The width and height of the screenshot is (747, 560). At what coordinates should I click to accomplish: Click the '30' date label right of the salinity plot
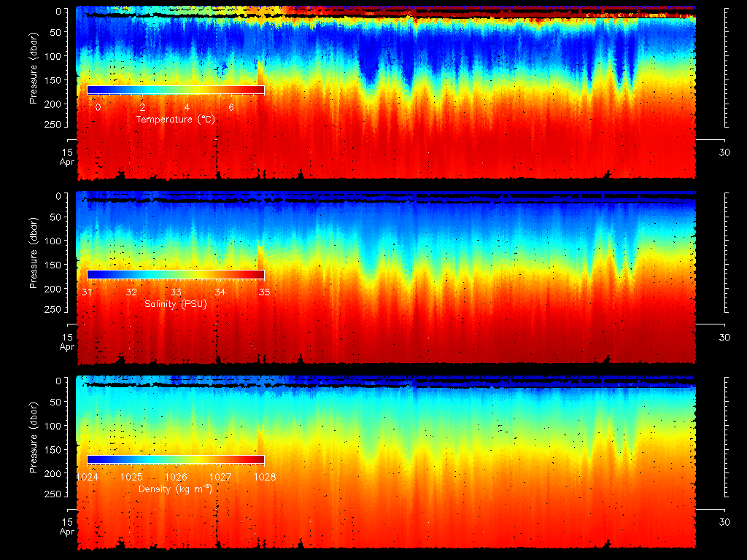[x=724, y=337]
